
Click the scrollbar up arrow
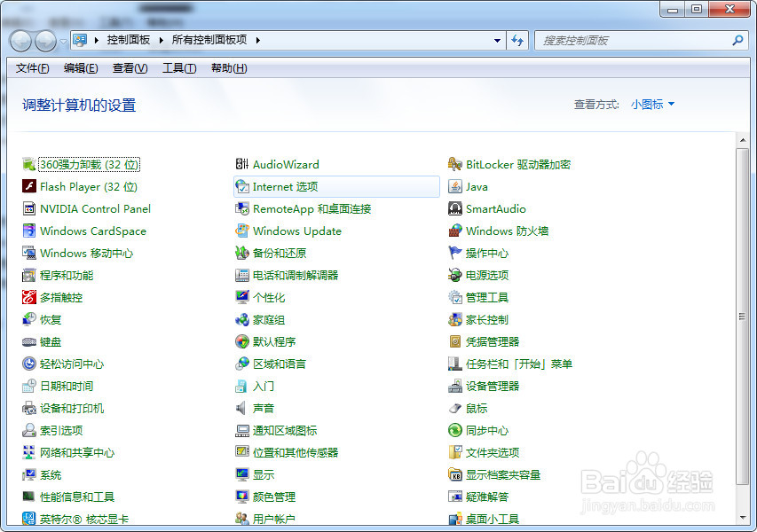[743, 140]
